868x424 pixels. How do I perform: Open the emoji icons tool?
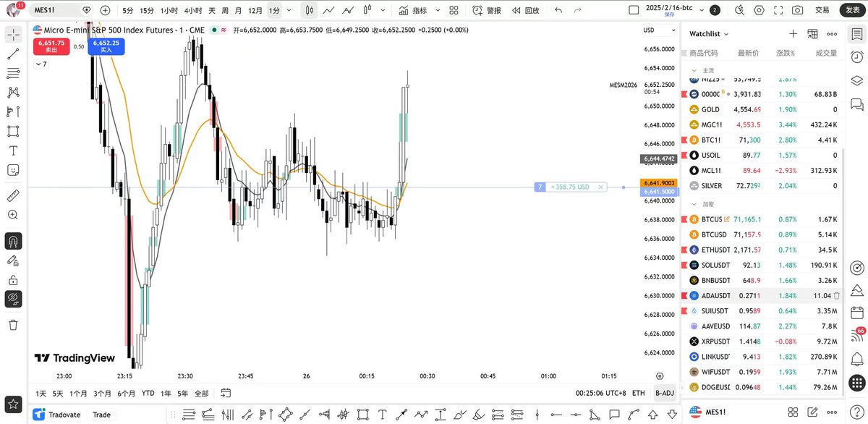(x=13, y=170)
